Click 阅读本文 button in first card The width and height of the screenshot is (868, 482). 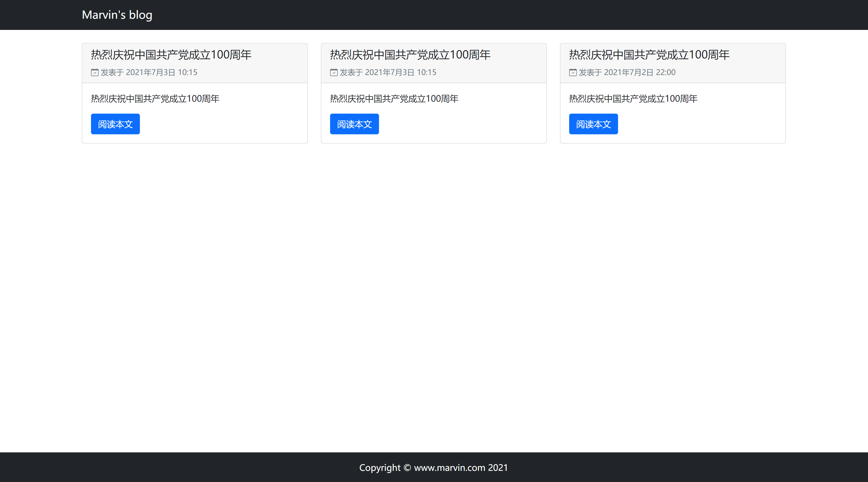click(x=115, y=124)
